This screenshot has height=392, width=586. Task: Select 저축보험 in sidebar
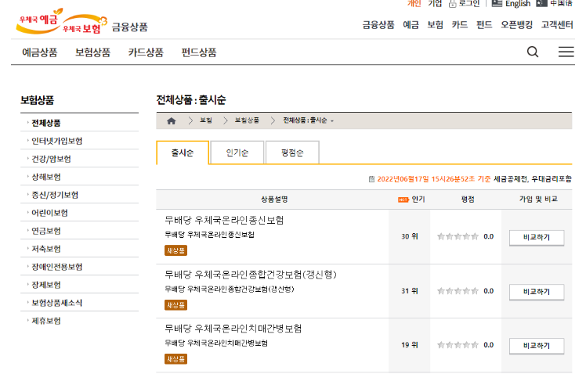point(46,249)
